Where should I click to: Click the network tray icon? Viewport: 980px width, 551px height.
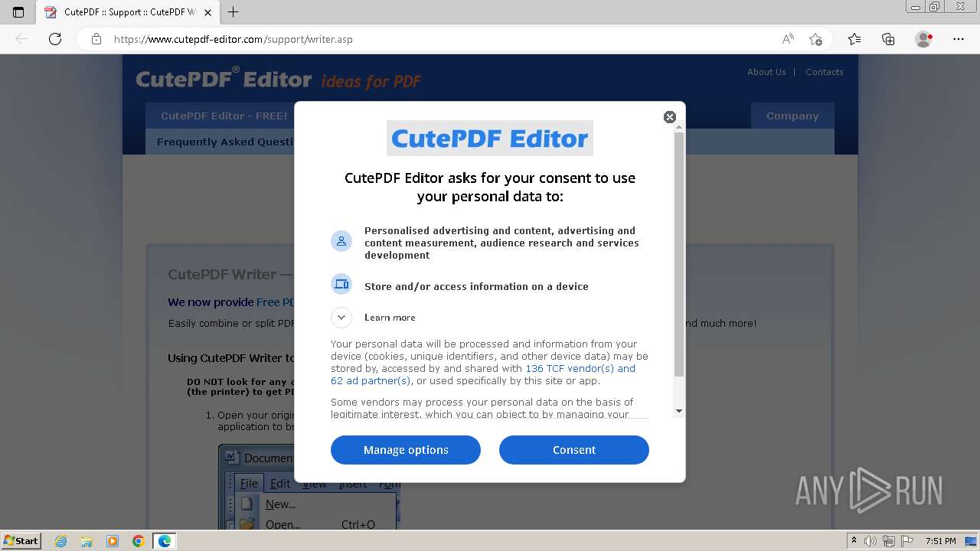[x=888, y=541]
